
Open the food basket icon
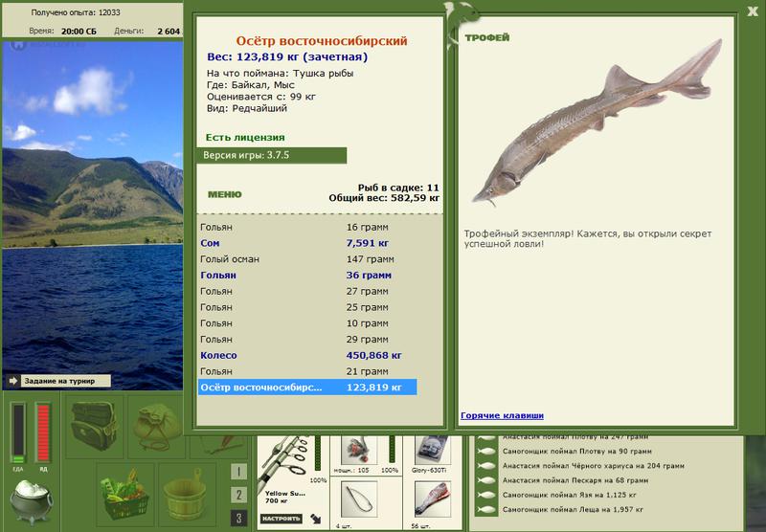(125, 494)
